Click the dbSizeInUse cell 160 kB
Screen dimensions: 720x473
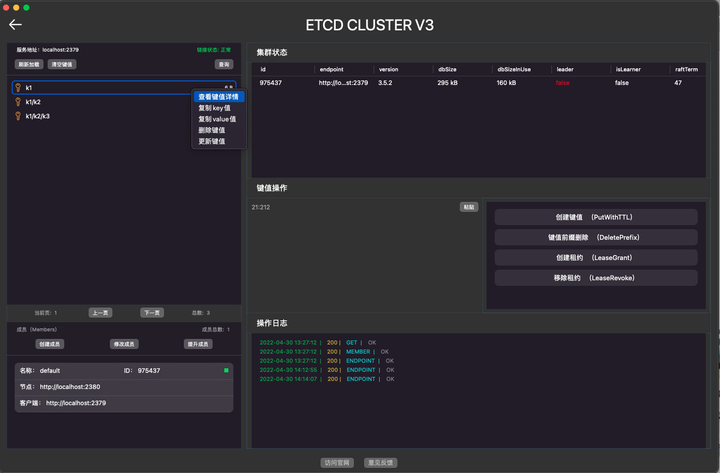pos(506,83)
